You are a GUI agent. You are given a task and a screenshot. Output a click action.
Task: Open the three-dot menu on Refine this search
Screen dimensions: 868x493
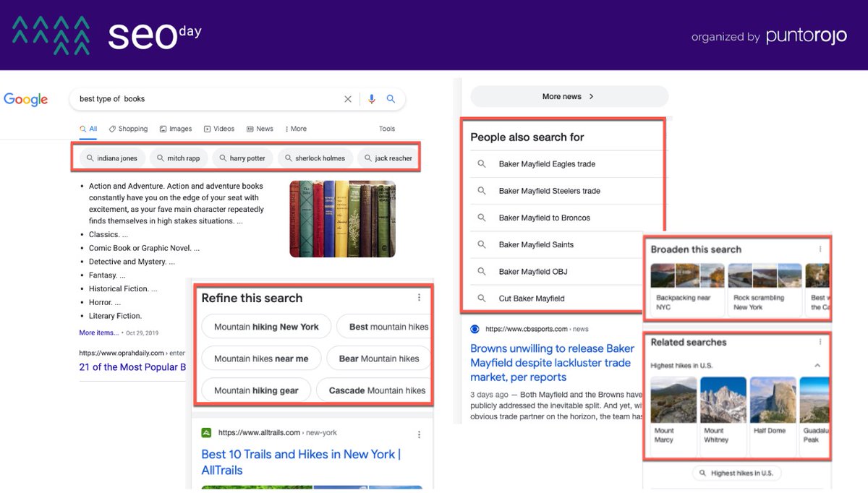pos(419,296)
